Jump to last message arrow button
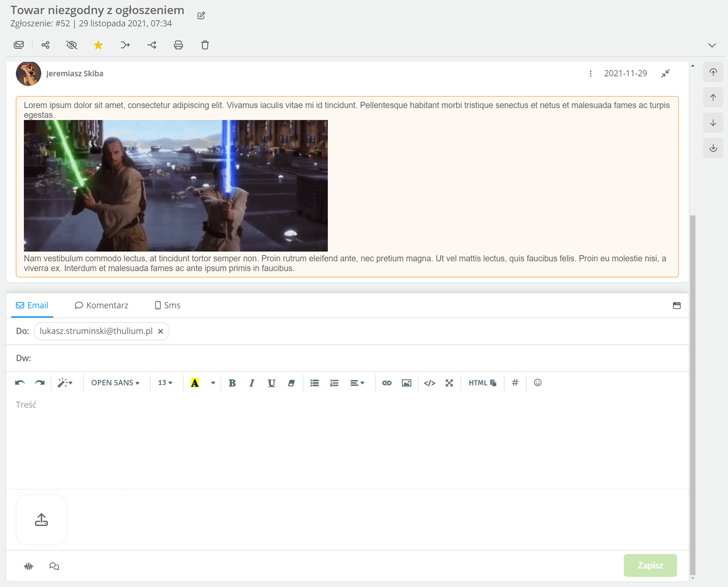The image size is (728, 587). click(713, 148)
